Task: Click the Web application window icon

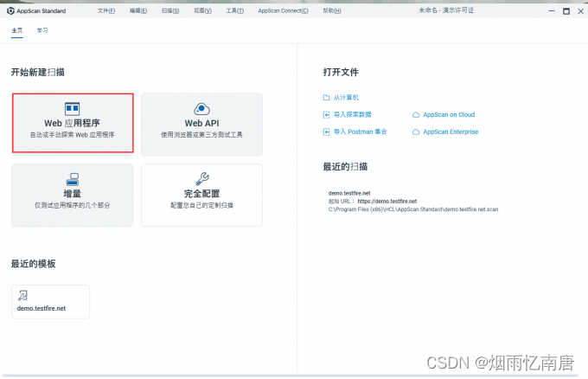Action: coord(72,108)
